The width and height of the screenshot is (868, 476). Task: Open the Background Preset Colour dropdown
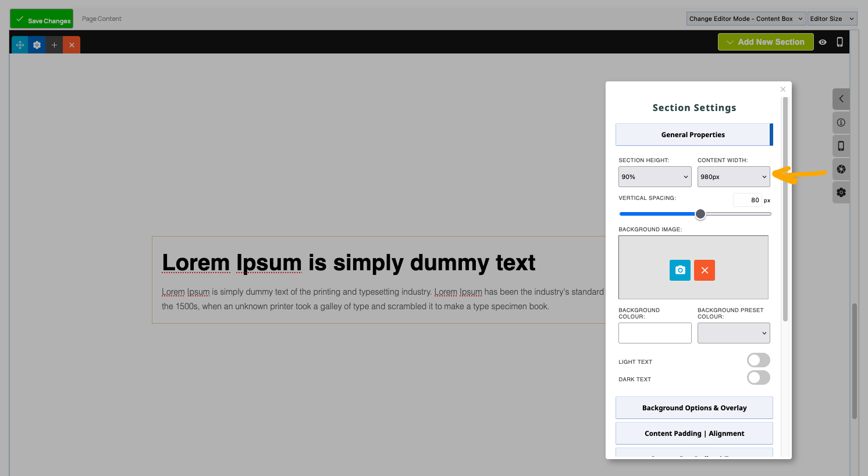tap(733, 333)
